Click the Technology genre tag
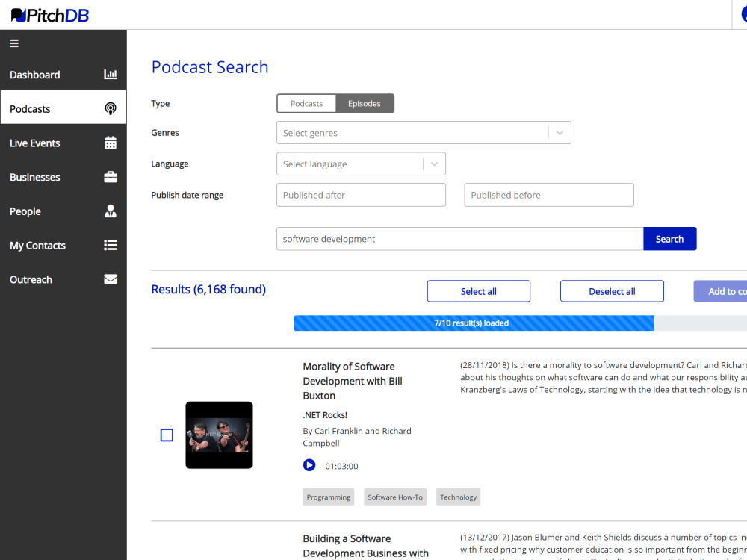This screenshot has height=560, width=747. click(x=459, y=497)
